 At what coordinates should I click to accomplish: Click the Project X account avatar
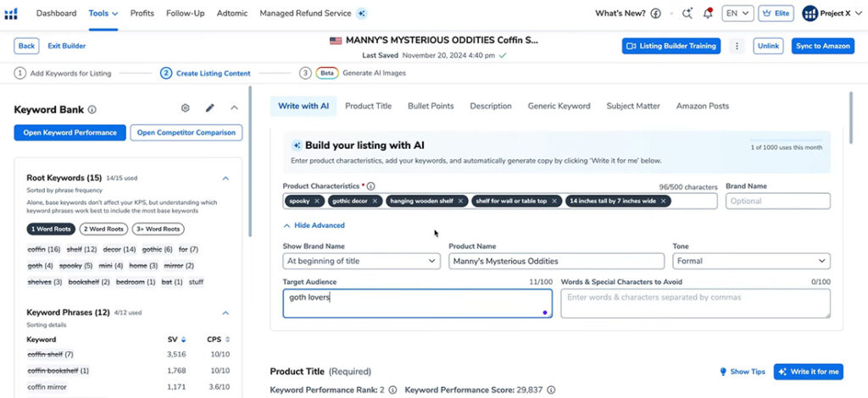click(810, 14)
